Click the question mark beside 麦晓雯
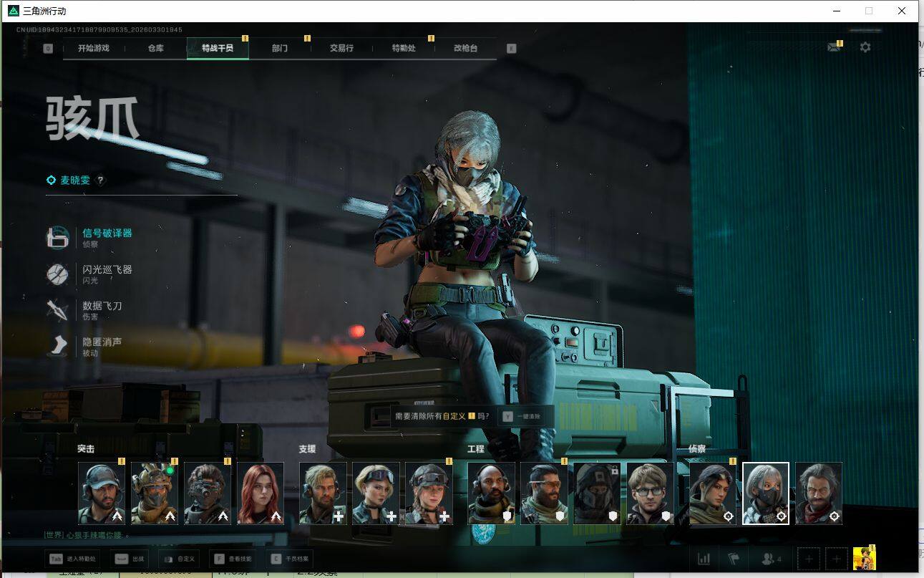Image resolution: width=924 pixels, height=578 pixels. coord(100,180)
